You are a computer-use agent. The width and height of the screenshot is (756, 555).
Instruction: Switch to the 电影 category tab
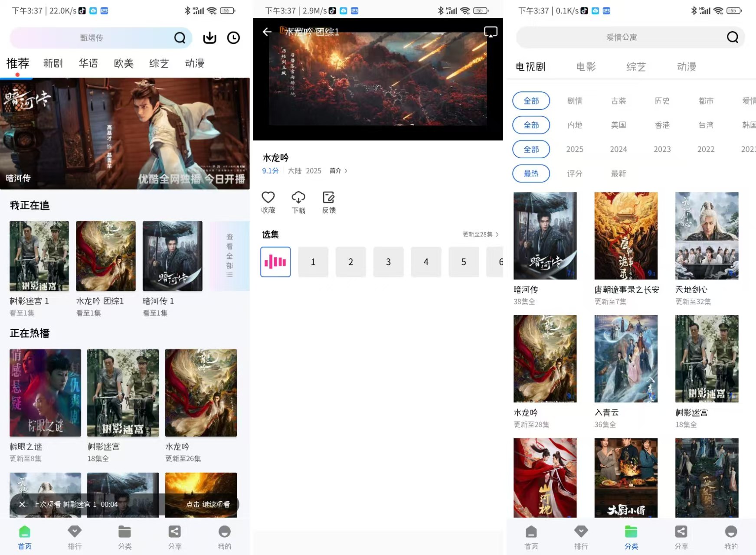(586, 67)
